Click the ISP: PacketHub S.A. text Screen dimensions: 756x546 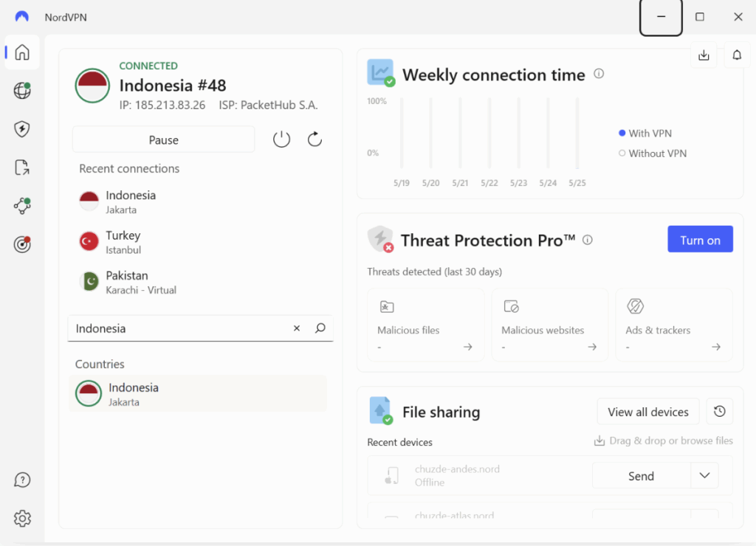pyautogui.click(x=268, y=105)
